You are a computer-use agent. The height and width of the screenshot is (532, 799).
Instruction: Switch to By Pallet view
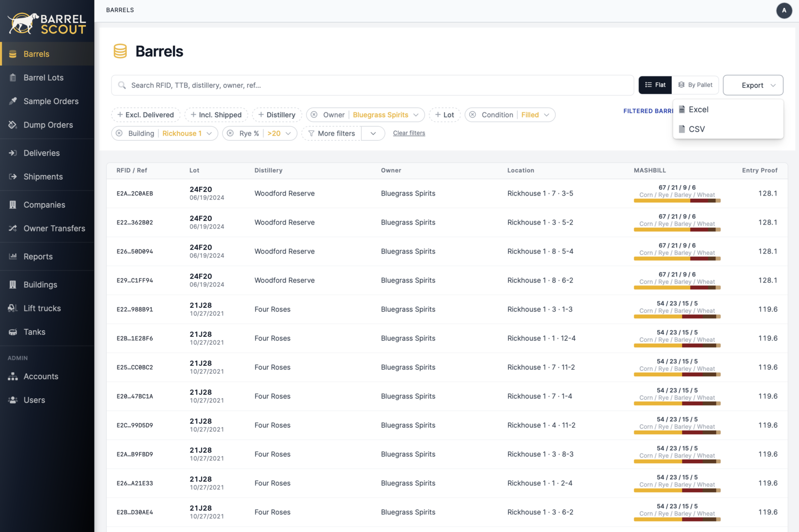click(695, 85)
